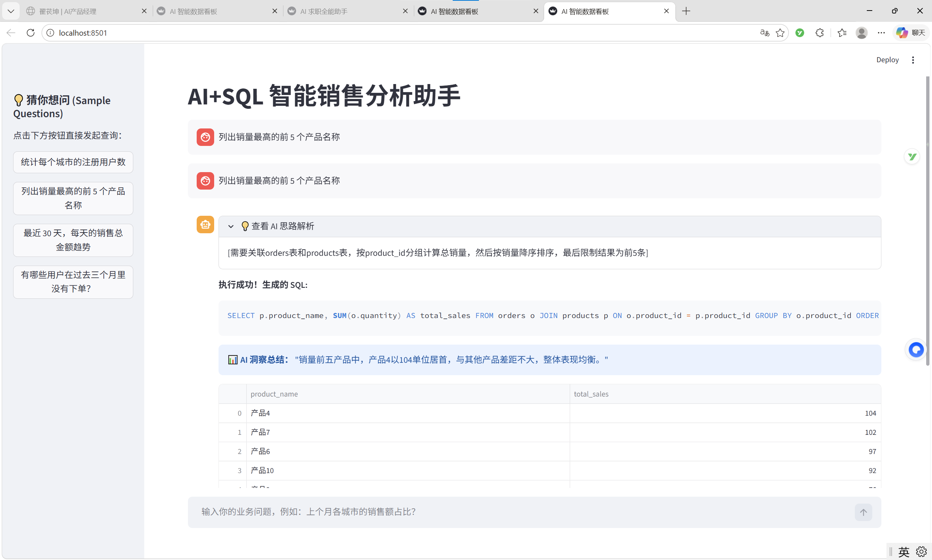
Task: Click the red smiley user avatar icon
Action: [205, 137]
